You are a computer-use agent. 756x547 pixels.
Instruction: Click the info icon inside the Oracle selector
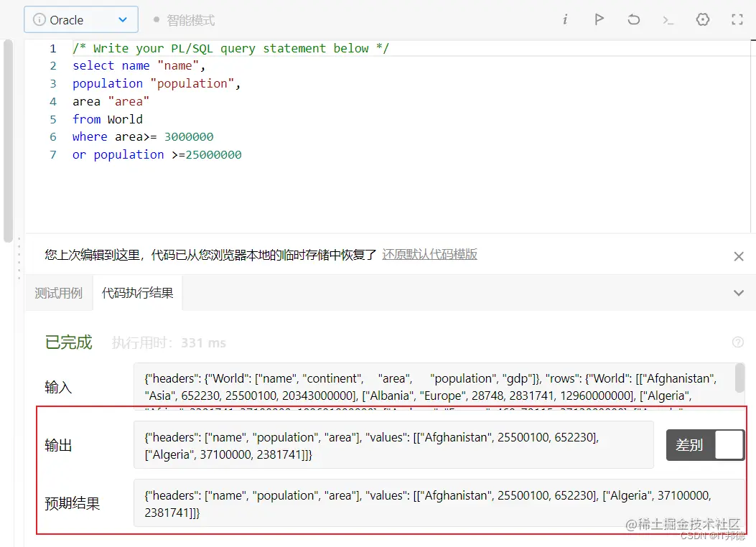click(39, 20)
